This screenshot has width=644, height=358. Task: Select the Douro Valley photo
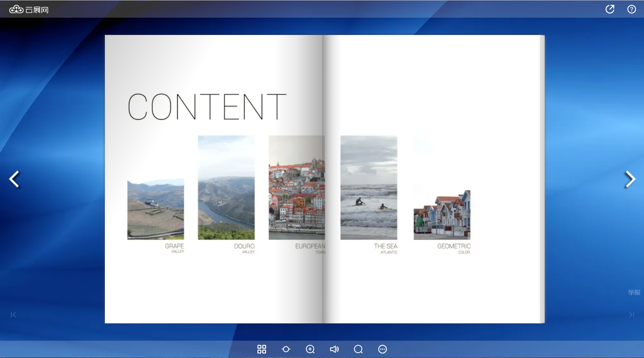[226, 187]
